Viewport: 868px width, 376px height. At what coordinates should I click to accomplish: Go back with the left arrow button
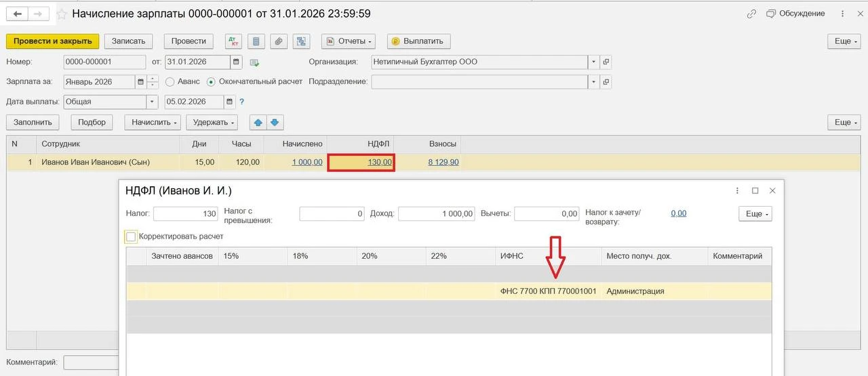click(18, 14)
